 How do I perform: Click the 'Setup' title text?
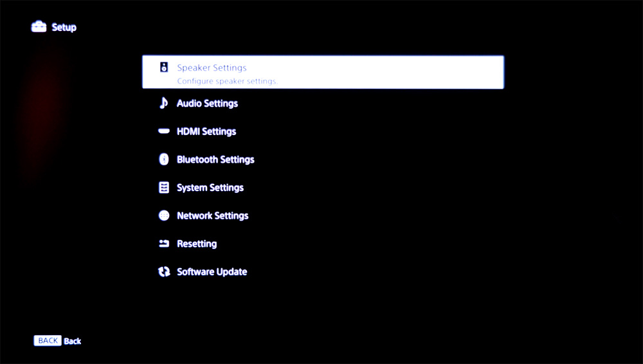pyautogui.click(x=64, y=28)
